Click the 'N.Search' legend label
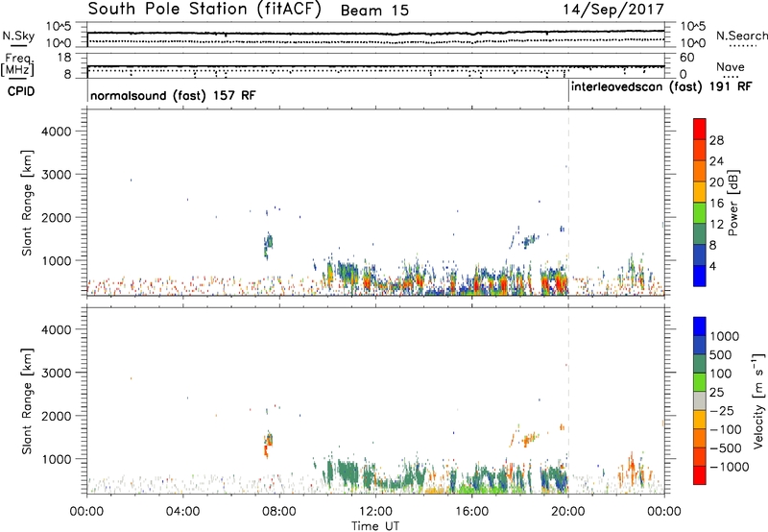This screenshot has height=532, width=768. [742, 36]
